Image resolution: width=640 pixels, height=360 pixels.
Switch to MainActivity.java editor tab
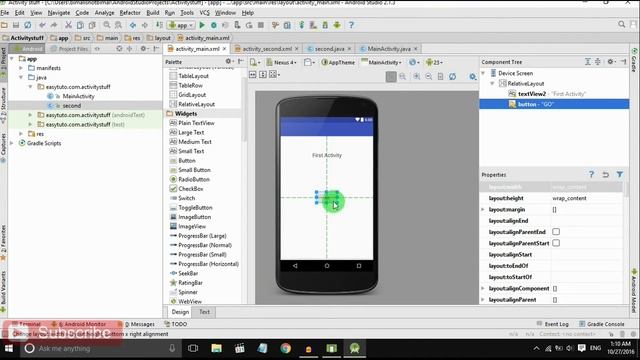pyautogui.click(x=389, y=49)
